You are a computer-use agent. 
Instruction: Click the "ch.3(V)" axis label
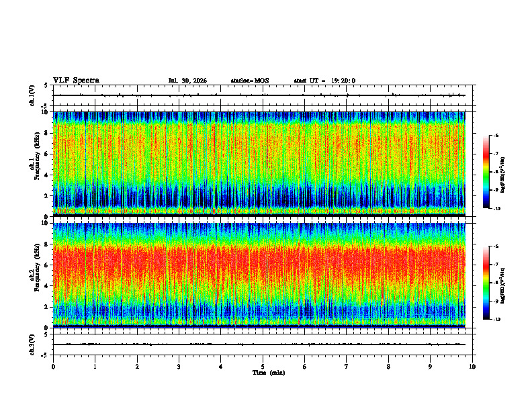[32, 345]
